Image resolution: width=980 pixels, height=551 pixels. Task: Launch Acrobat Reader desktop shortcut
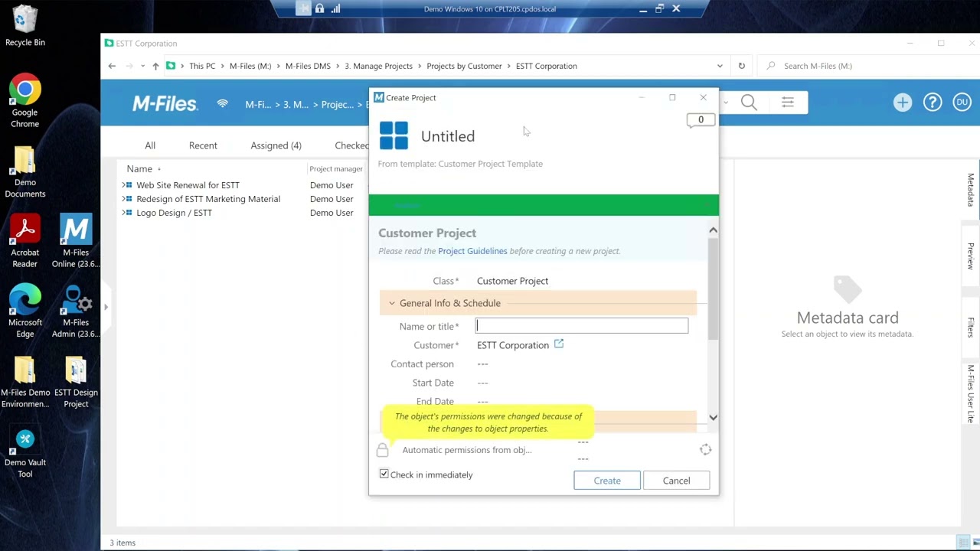24,241
